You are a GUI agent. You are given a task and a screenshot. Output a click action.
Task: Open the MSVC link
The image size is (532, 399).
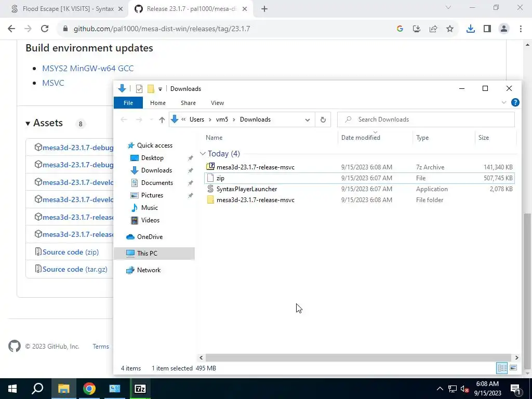pos(53,83)
